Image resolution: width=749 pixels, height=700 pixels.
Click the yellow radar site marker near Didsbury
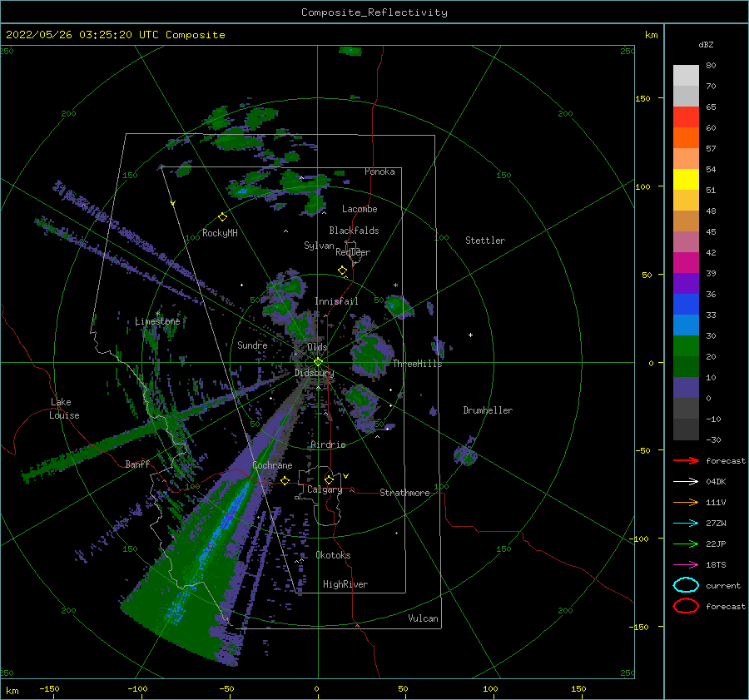coord(318,362)
